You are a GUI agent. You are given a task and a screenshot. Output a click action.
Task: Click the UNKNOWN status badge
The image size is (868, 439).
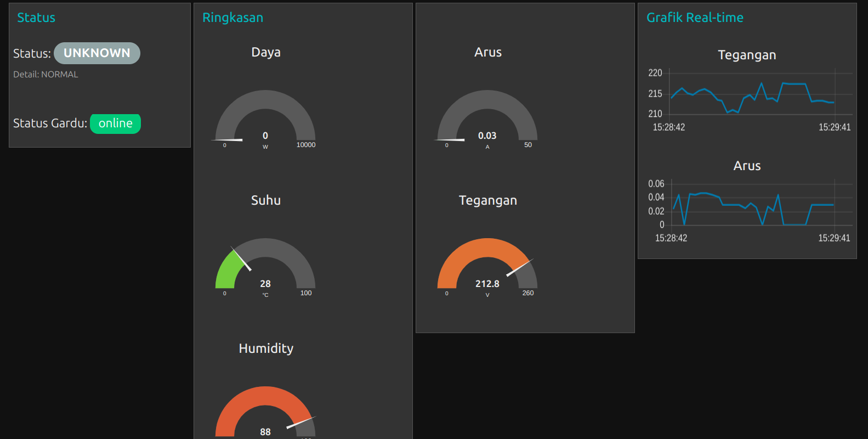pos(97,53)
